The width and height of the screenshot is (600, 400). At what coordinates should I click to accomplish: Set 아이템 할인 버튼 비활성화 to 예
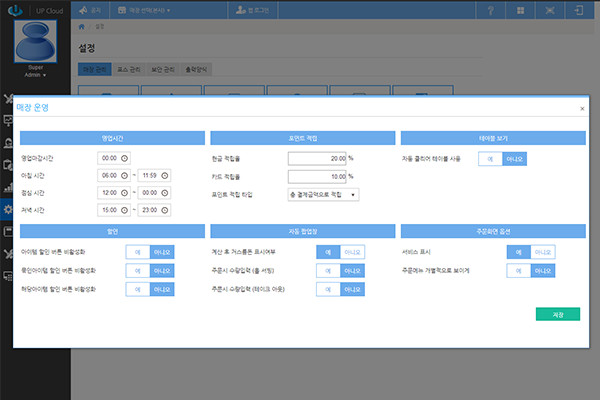click(x=139, y=252)
